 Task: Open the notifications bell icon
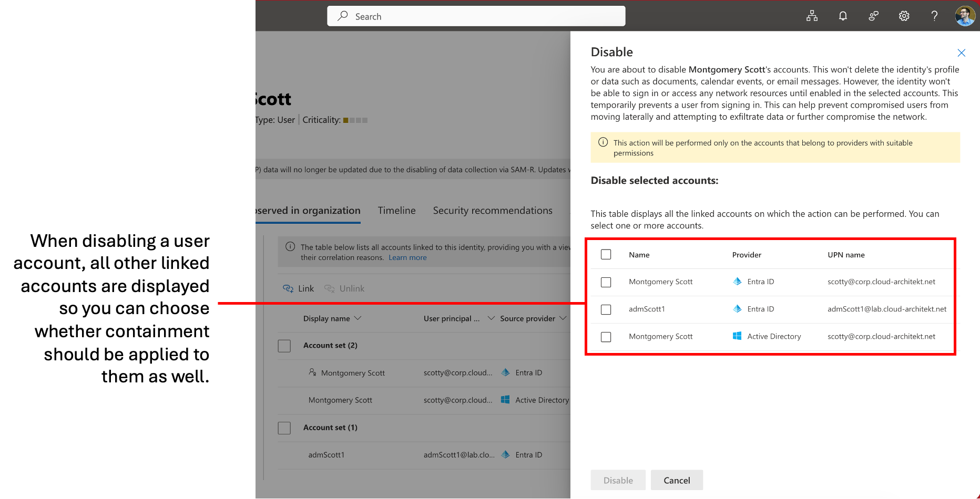point(843,16)
